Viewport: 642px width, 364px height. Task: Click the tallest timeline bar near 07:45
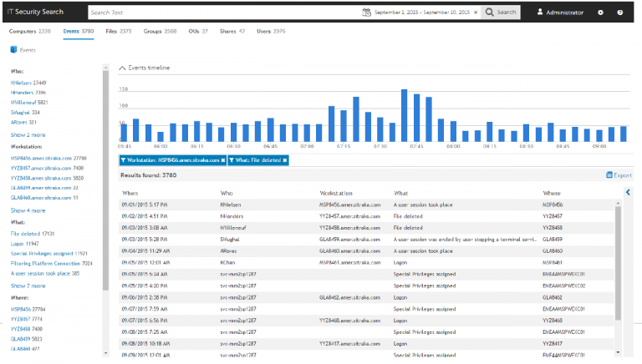coord(404,115)
